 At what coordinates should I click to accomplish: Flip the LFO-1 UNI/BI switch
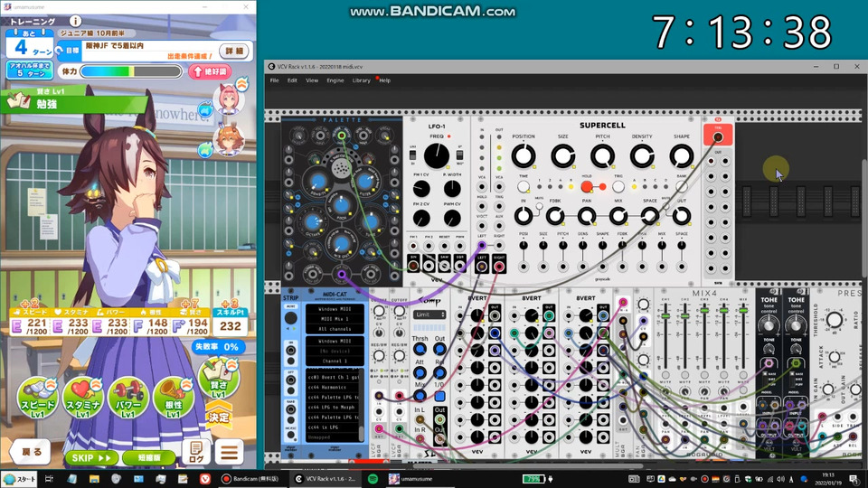coord(413,155)
